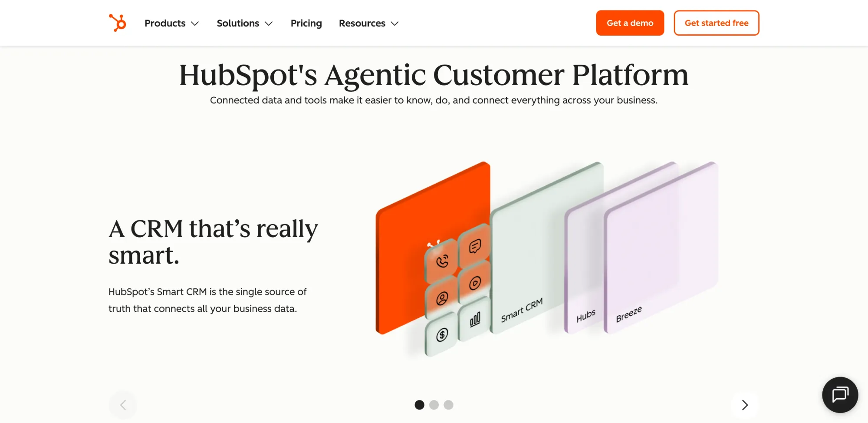Click the HubSpot sprocket logo
This screenshot has width=868, height=423.
click(118, 23)
